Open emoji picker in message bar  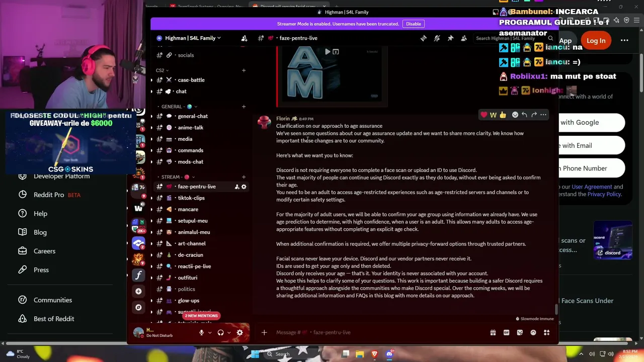[533, 332]
